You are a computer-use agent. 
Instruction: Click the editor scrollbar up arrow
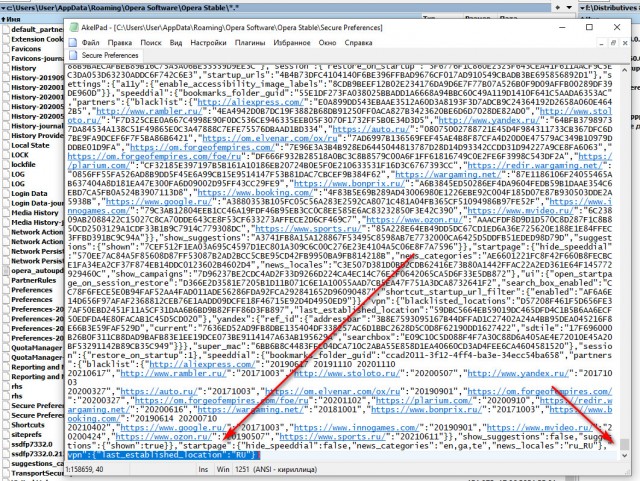pos(624,70)
